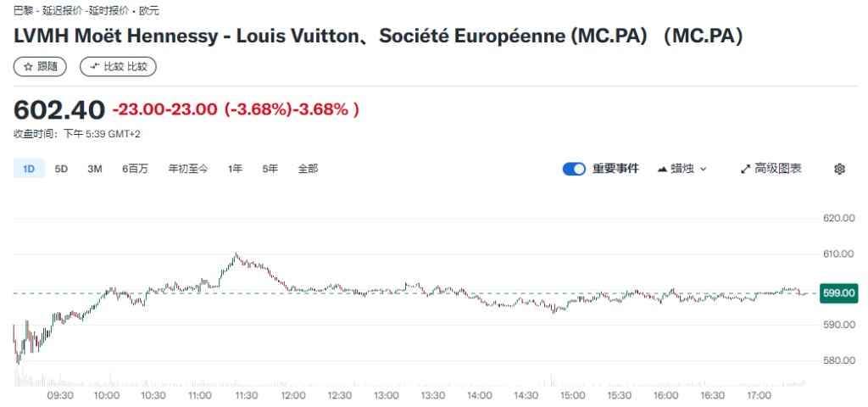Show the 全部 full history range

tap(308, 169)
